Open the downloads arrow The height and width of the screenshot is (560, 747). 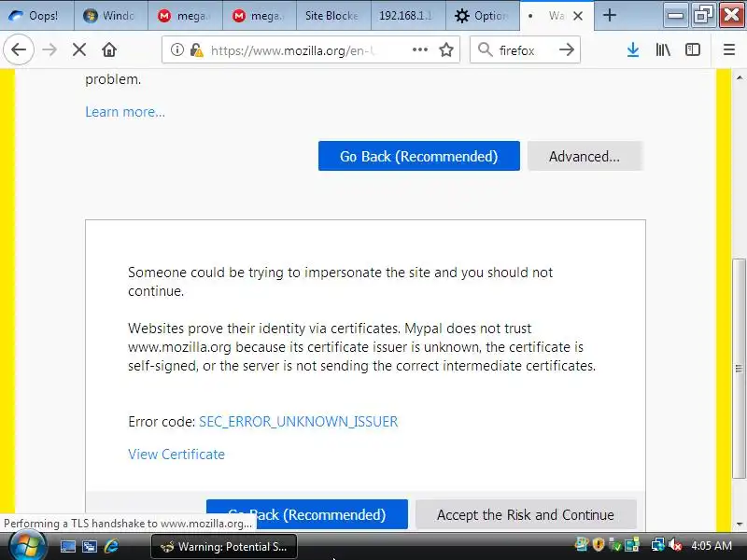pos(633,49)
